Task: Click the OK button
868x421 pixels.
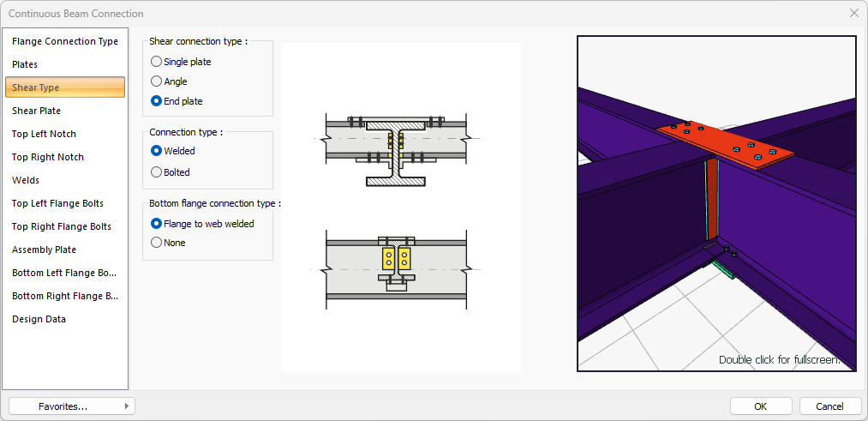Action: [x=760, y=406]
